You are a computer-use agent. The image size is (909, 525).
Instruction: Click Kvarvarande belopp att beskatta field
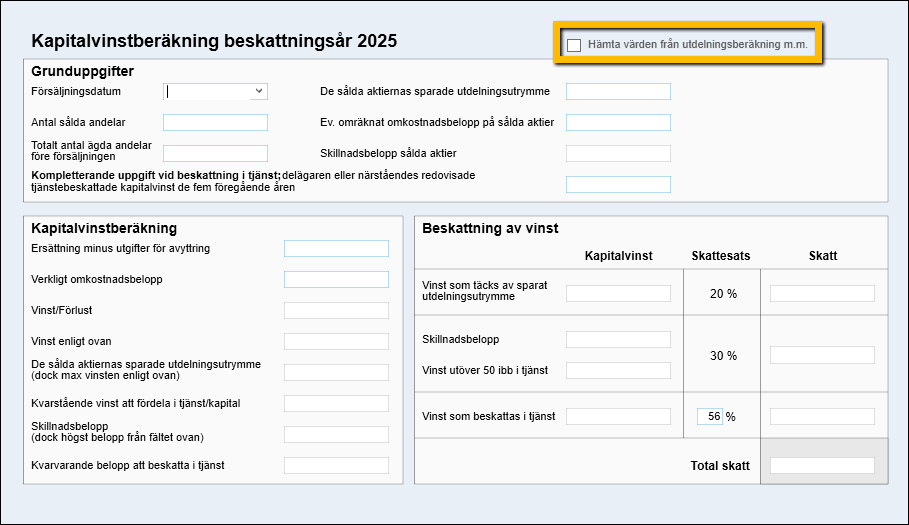[x=336, y=466]
